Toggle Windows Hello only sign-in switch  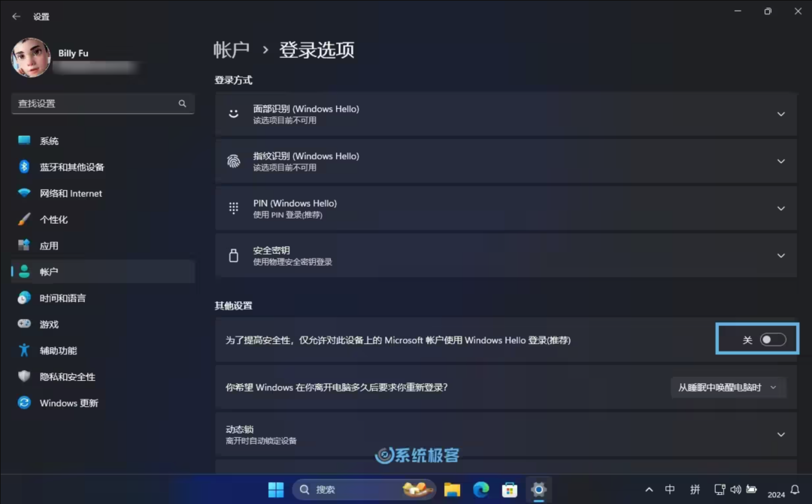click(x=773, y=340)
